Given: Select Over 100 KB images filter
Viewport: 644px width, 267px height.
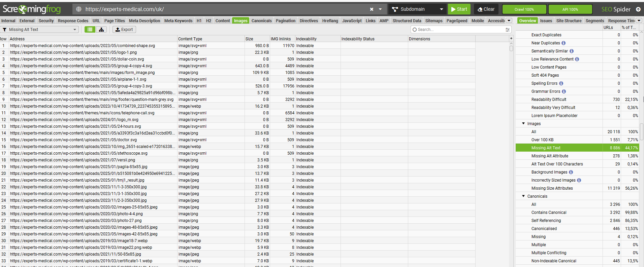Looking at the screenshot, I should (577, 140).
